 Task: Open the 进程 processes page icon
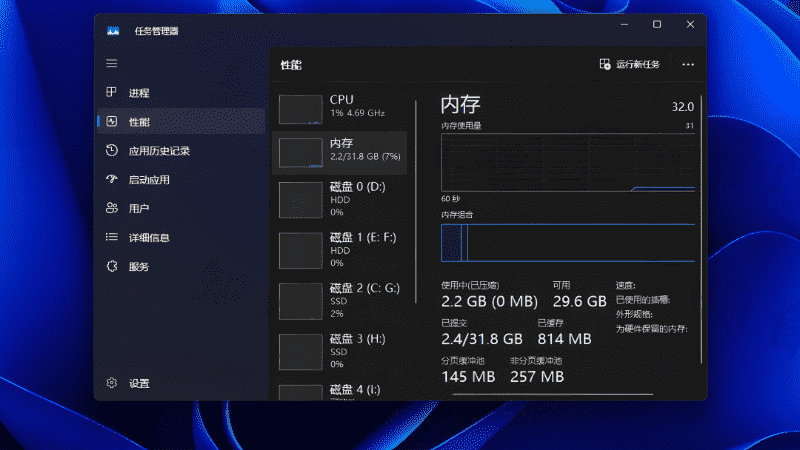coord(112,92)
